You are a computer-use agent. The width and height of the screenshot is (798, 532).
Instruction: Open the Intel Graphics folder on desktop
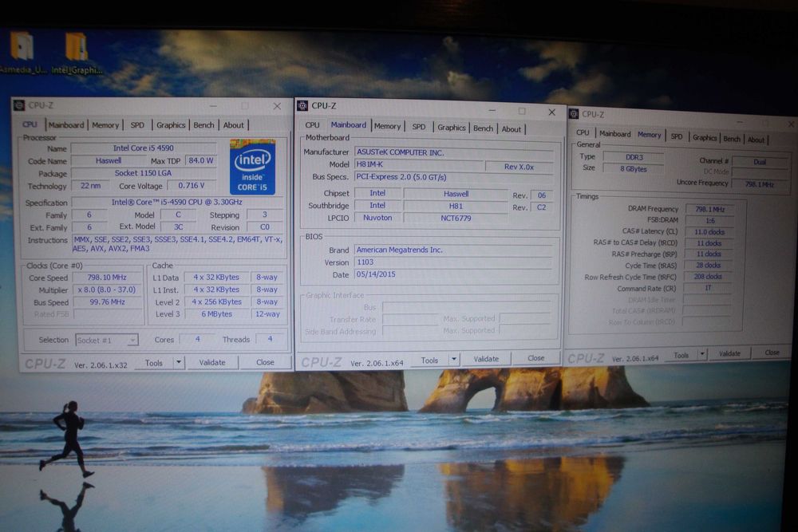click(x=77, y=53)
